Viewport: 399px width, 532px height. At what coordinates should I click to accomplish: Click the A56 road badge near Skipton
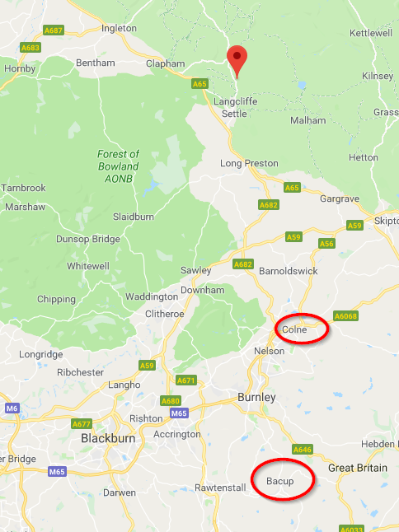coord(326,244)
